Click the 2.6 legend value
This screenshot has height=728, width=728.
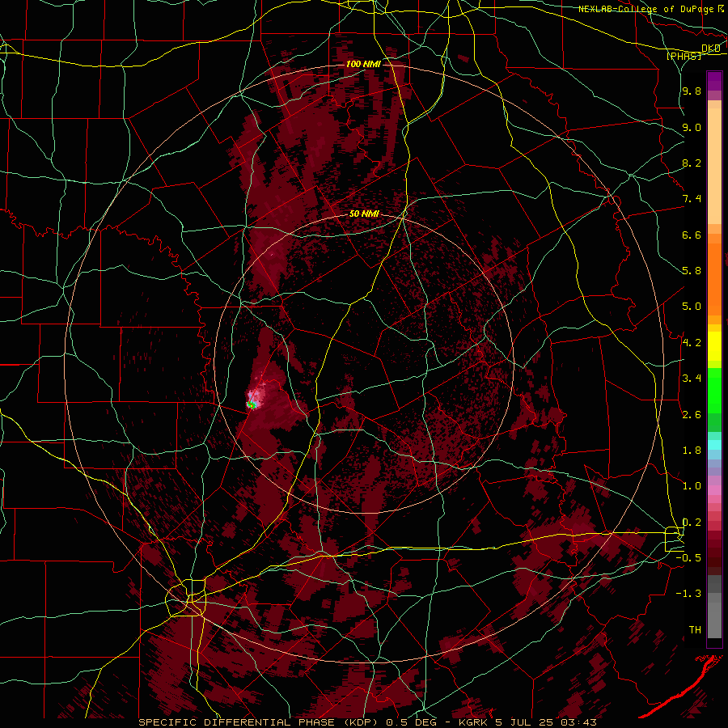[x=692, y=414]
